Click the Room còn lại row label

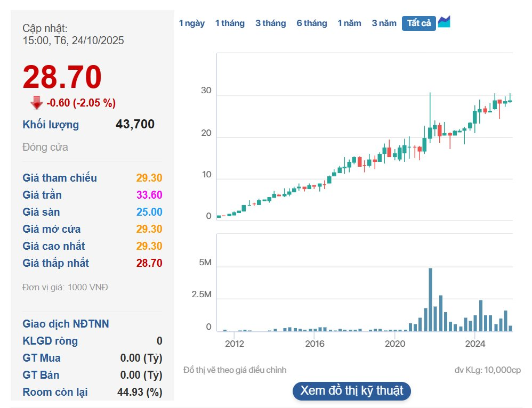[x=55, y=392]
